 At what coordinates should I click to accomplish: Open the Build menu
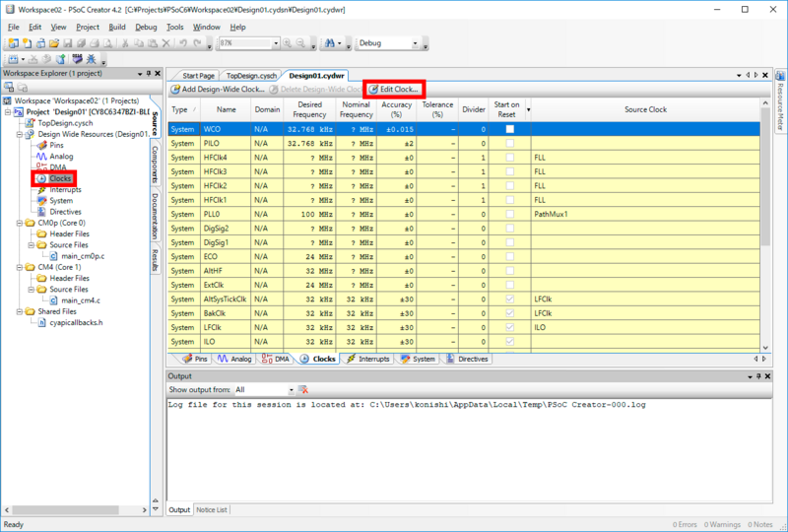[117, 28]
